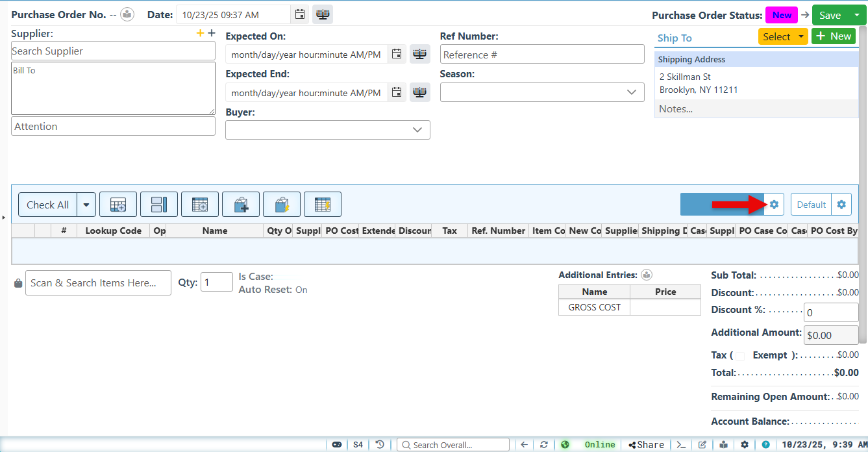Toggle the Auto Reset On setting
Image resolution: width=868 pixels, height=452 pixels.
tap(301, 290)
